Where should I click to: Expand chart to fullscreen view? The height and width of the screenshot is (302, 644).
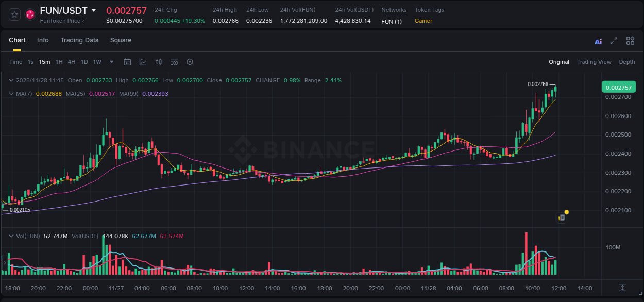(x=613, y=41)
